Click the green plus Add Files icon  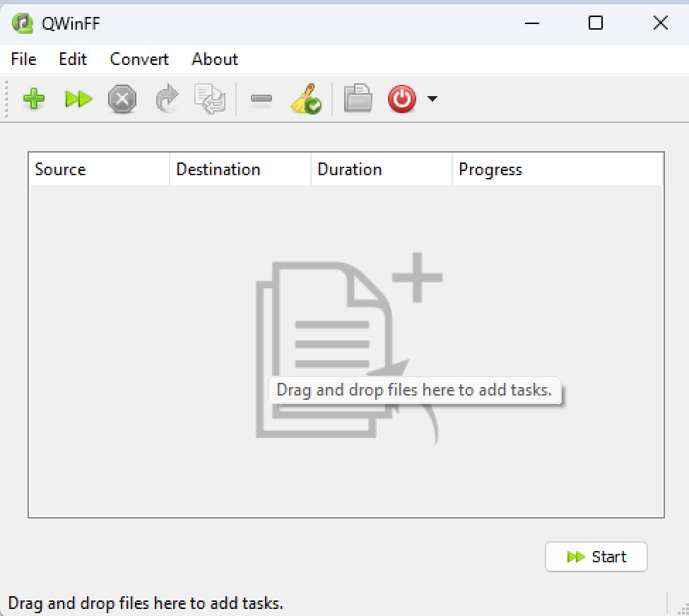(x=34, y=99)
